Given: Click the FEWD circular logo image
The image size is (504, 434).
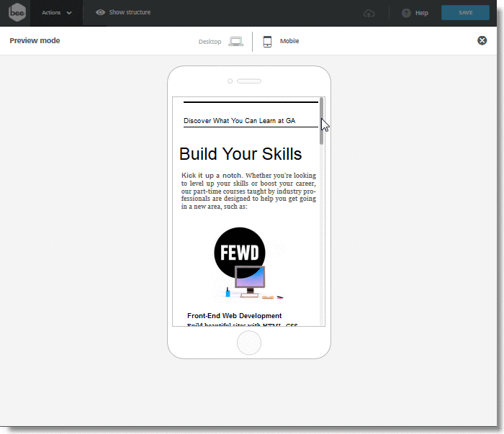Looking at the screenshot, I should click(240, 253).
